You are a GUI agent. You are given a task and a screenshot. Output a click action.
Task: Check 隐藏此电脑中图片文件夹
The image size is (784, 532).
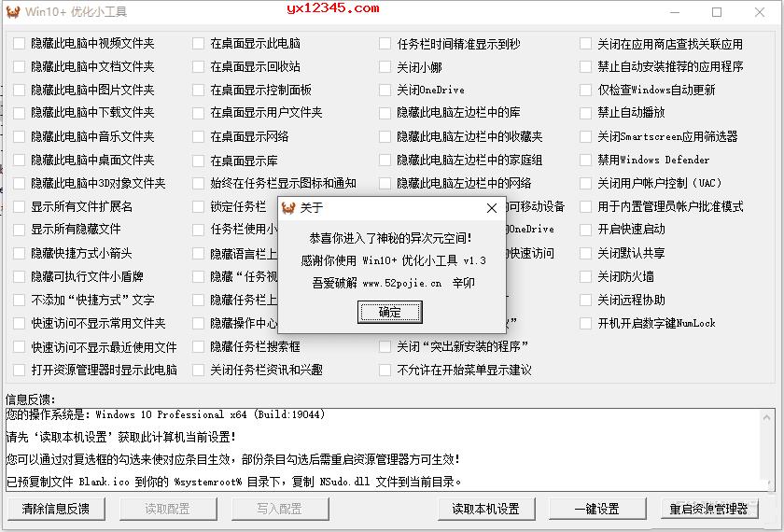click(x=19, y=90)
